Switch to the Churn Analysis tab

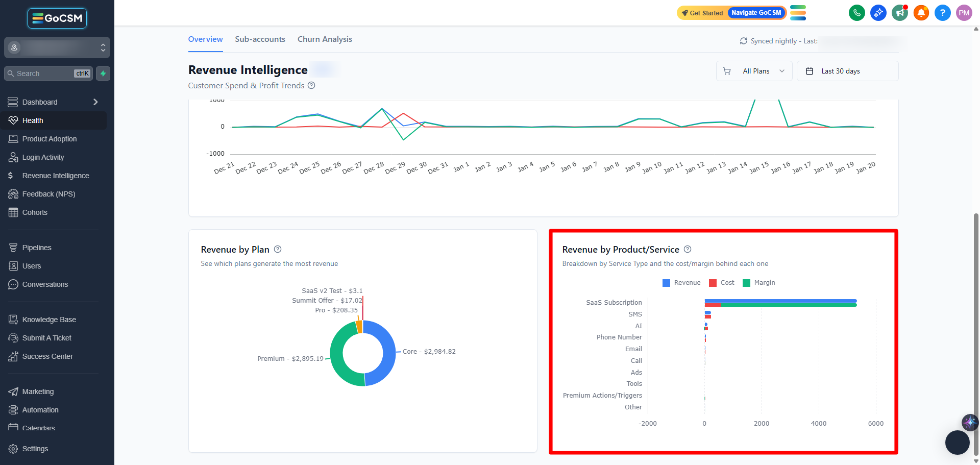[325, 39]
